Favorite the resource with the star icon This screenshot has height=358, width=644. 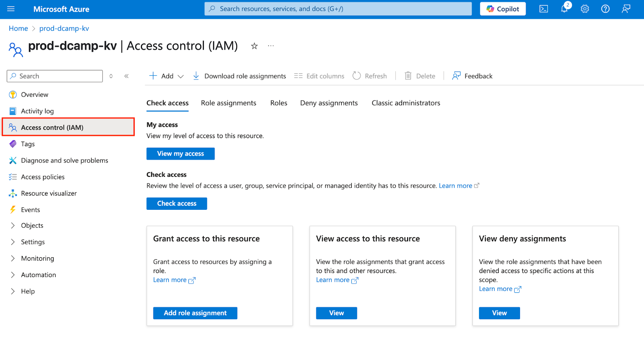tap(254, 46)
